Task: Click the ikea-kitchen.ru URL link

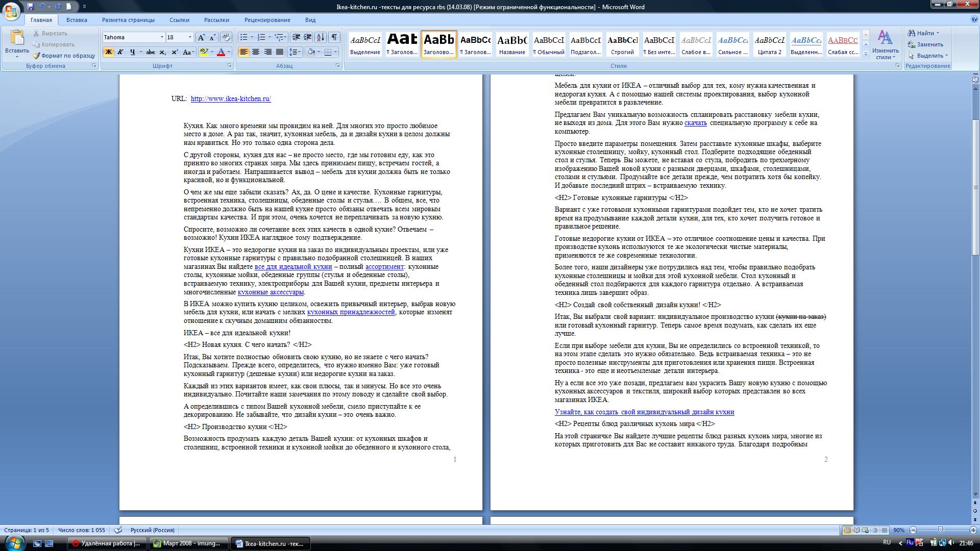Action: tap(231, 99)
